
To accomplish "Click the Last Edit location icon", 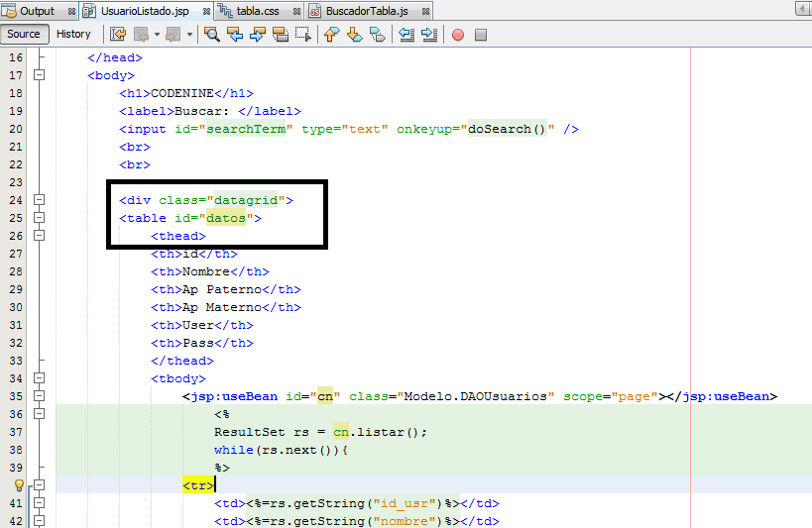I will pyautogui.click(x=118, y=35).
